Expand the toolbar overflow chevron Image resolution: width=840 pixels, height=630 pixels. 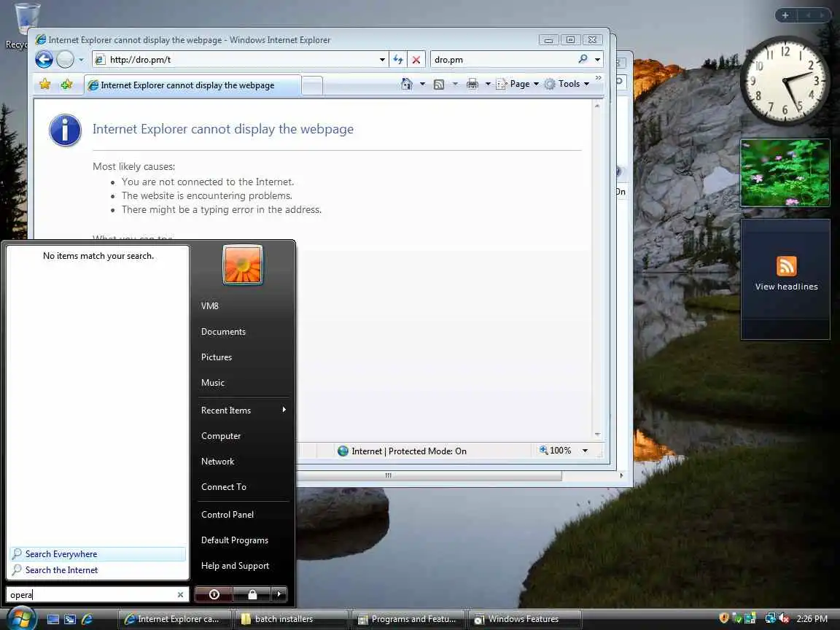click(599, 78)
